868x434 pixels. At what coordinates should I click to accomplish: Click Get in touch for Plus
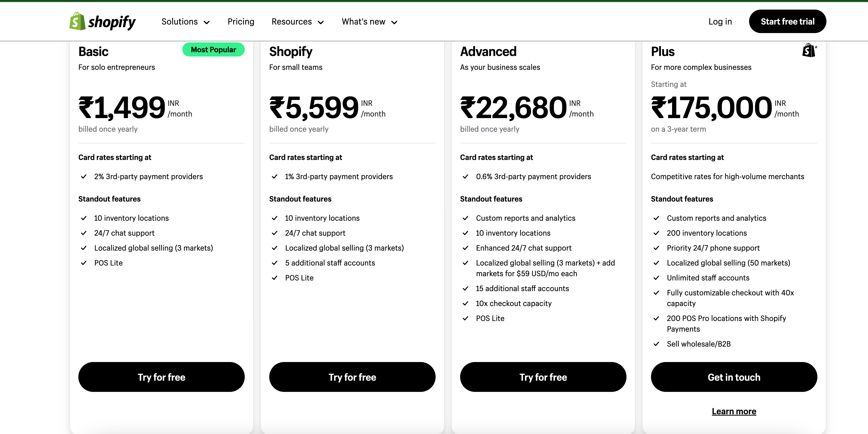[734, 377]
